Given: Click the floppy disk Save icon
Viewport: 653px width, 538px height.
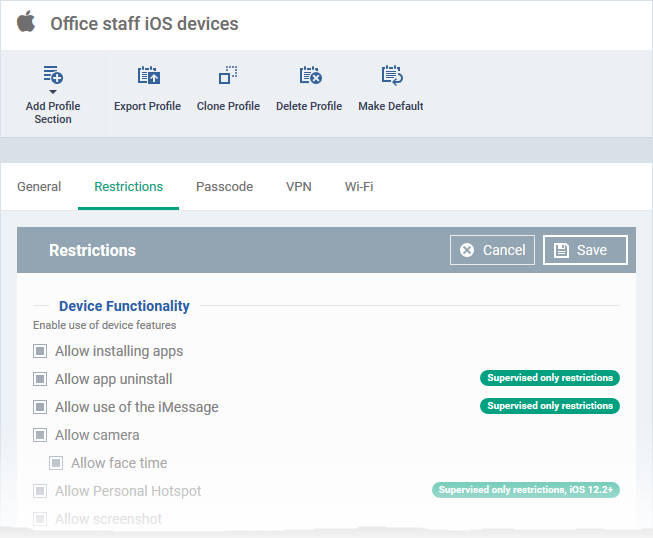Looking at the screenshot, I should 561,250.
